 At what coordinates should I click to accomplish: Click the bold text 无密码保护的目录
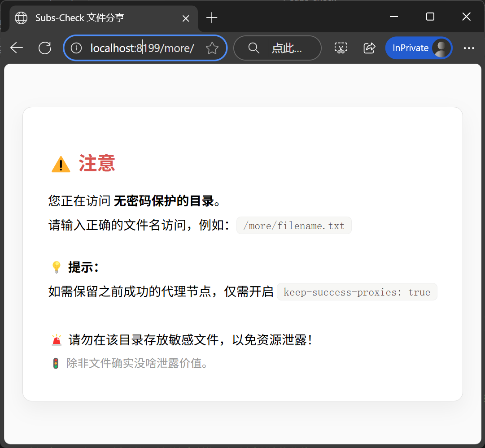pyautogui.click(x=164, y=201)
